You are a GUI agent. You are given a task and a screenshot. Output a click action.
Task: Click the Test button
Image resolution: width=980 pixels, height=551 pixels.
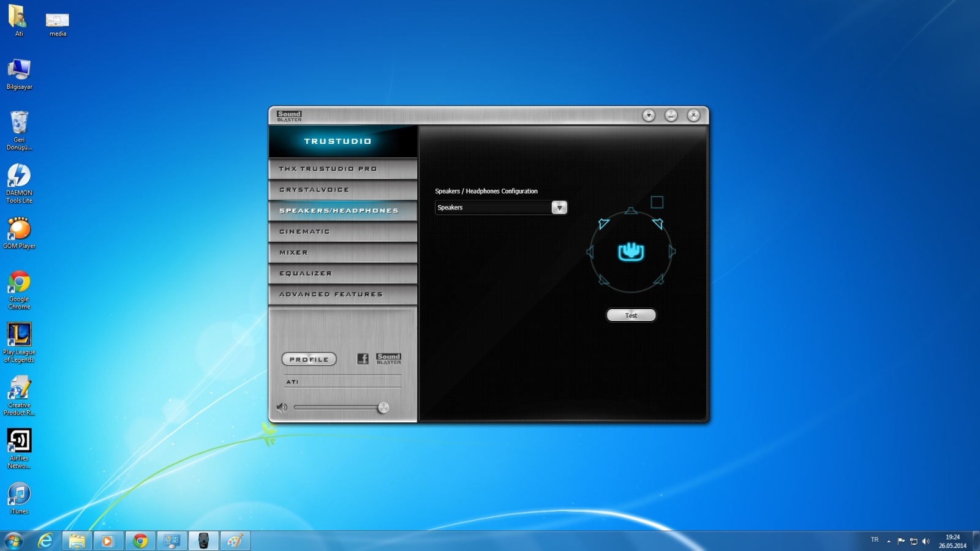[631, 315]
